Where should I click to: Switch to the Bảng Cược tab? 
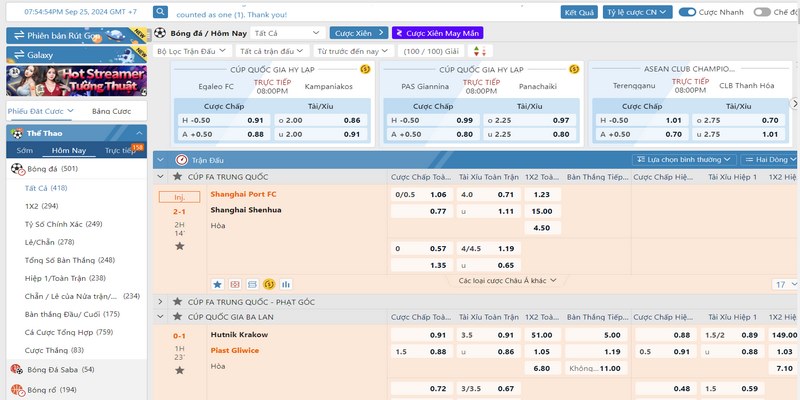click(111, 111)
